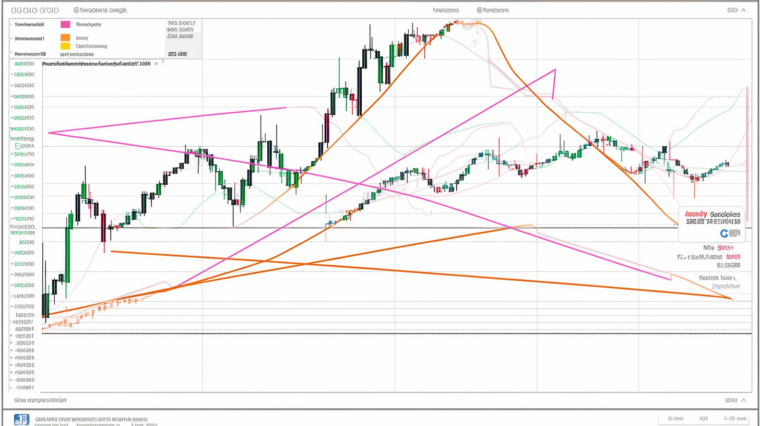Click the orange curve peak at chart top
Image resolution: width=760 pixels, height=426 pixels.
(460, 23)
